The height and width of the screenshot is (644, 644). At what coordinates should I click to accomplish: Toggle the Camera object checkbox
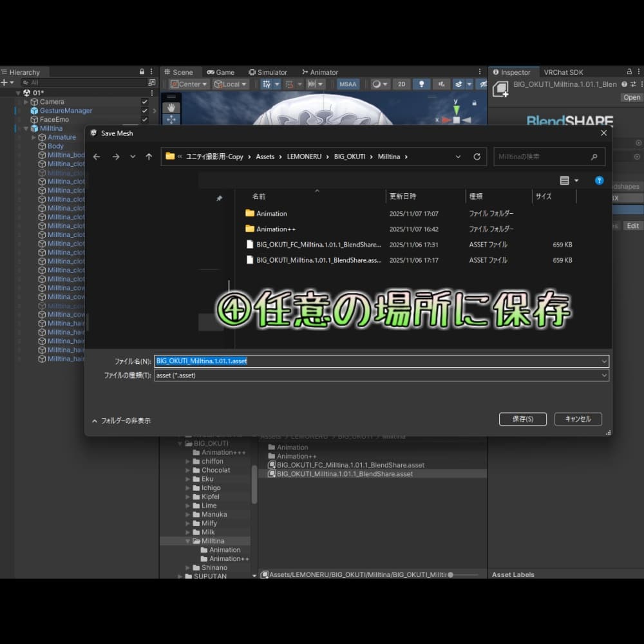[x=145, y=102]
